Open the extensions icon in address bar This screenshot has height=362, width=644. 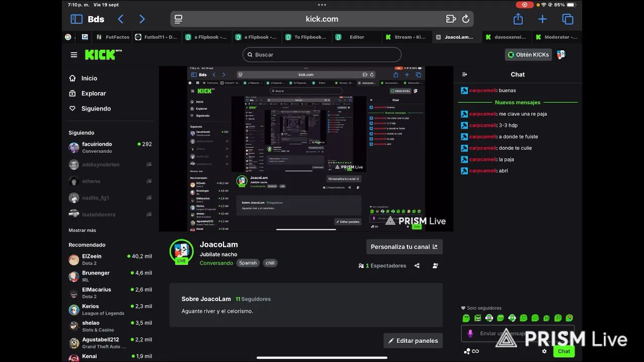click(x=451, y=19)
